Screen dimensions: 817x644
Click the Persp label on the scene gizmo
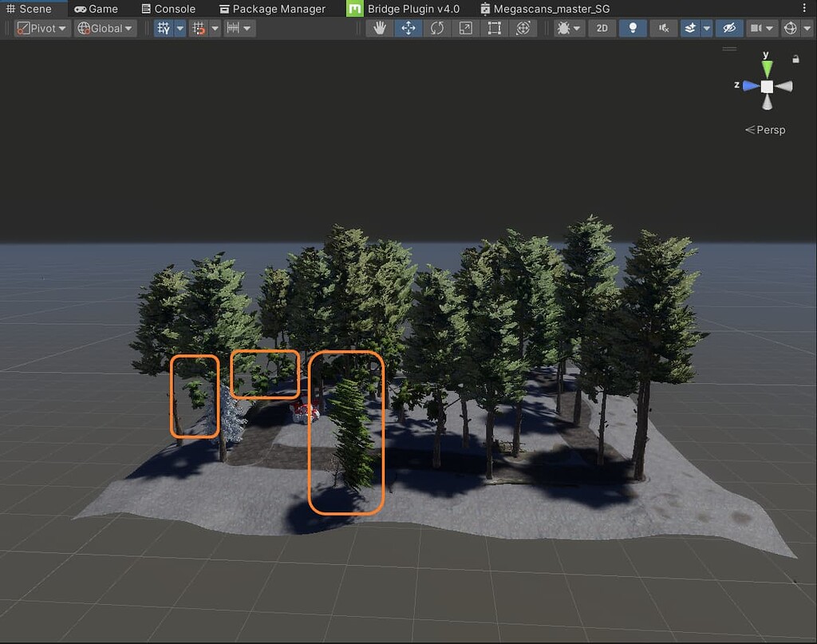pyautogui.click(x=769, y=129)
